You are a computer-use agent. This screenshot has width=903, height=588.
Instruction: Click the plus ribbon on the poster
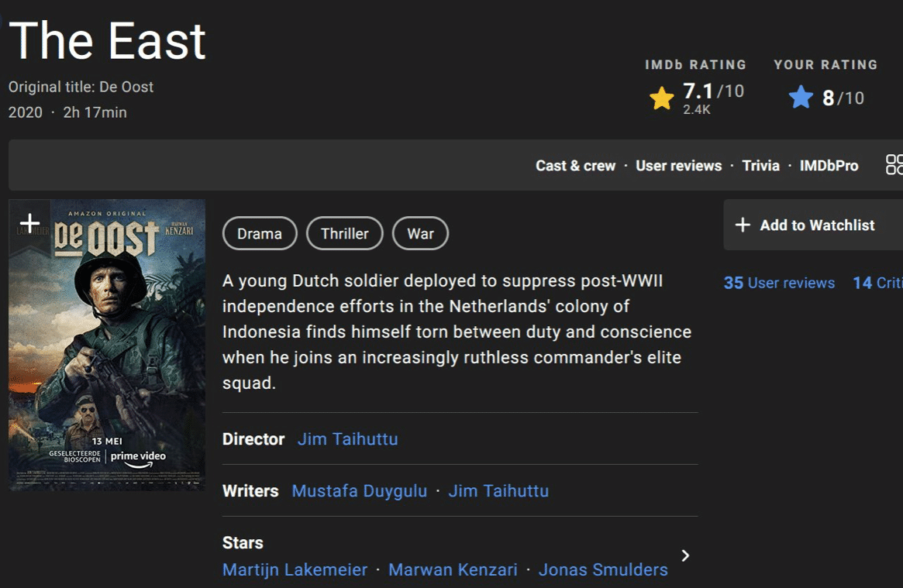pos(29,223)
